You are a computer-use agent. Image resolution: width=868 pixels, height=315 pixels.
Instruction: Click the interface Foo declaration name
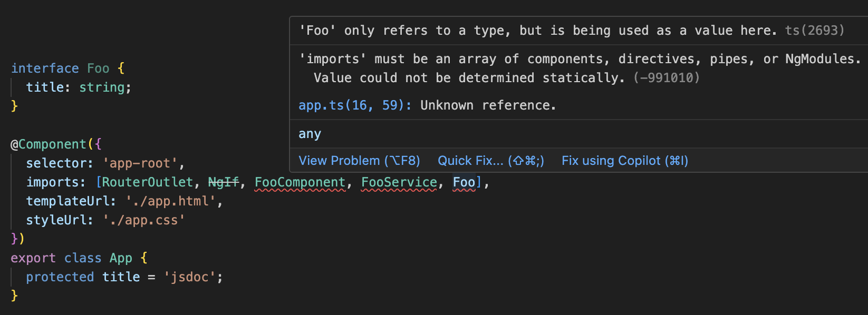click(x=98, y=68)
